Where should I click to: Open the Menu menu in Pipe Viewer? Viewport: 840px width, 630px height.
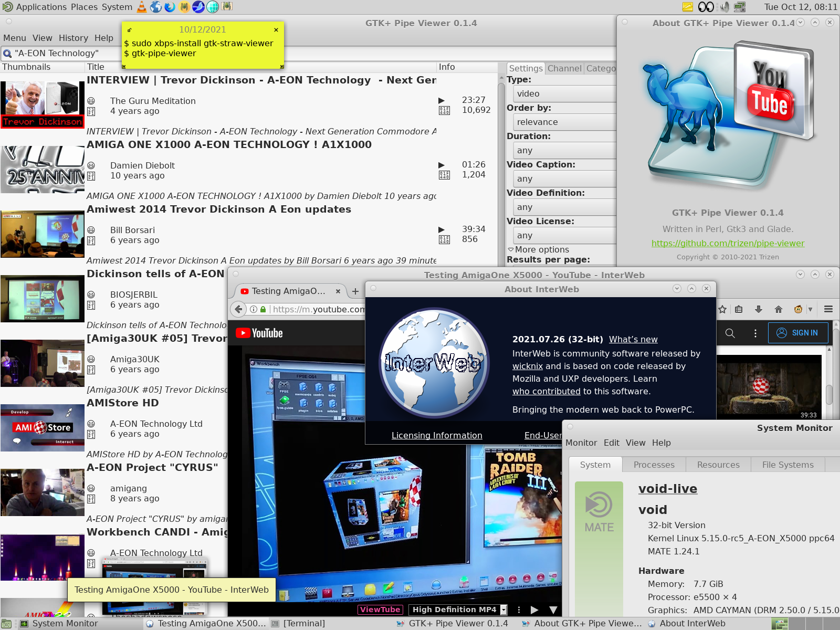[15, 38]
